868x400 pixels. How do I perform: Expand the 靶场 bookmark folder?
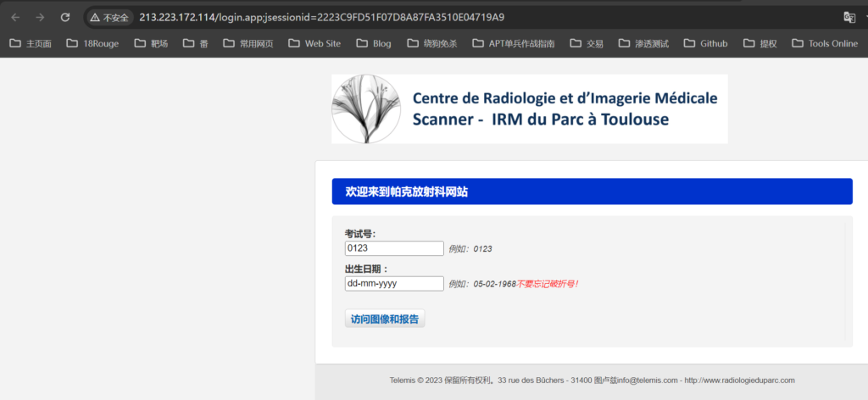coord(151,44)
